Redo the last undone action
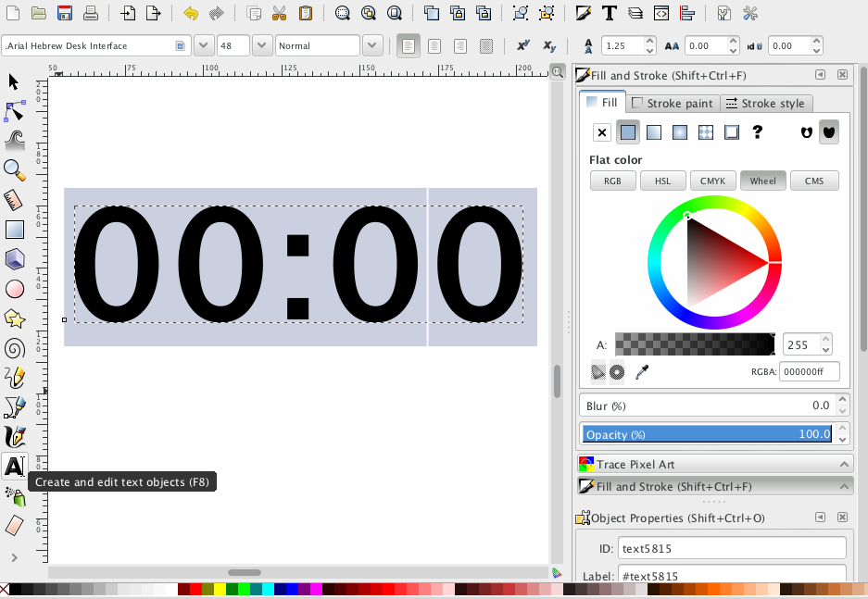 pos(217,13)
